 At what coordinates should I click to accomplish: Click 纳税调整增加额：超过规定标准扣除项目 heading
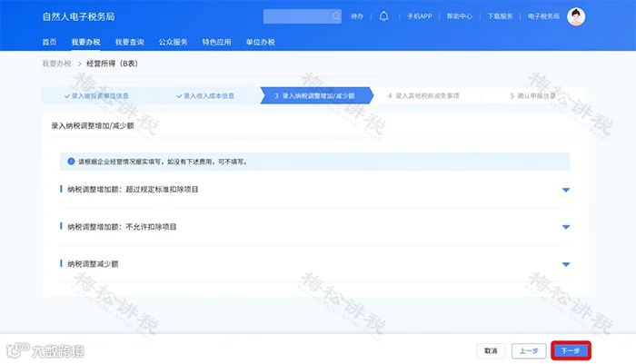pyautogui.click(x=133, y=190)
